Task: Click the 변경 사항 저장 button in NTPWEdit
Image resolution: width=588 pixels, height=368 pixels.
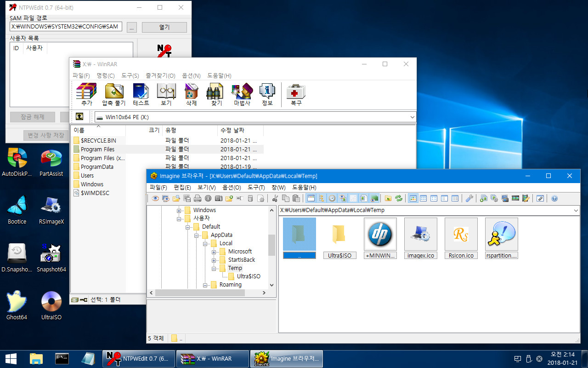Action: pos(46,135)
